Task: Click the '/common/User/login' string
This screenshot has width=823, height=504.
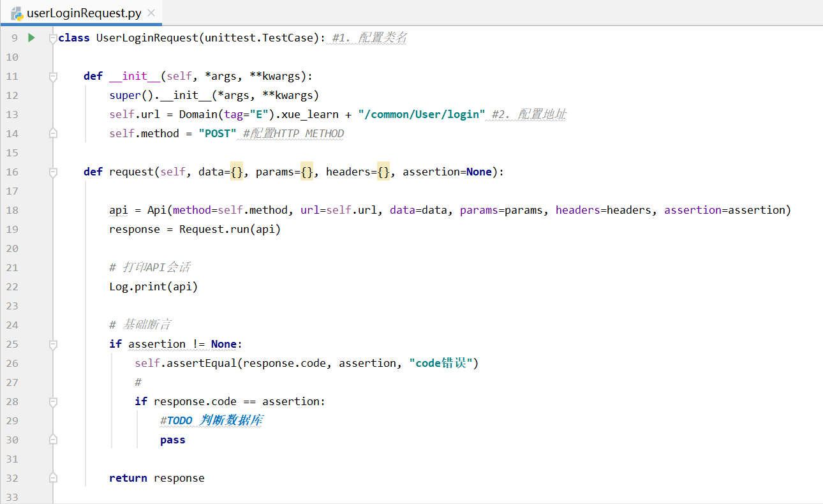Action: 421,114
